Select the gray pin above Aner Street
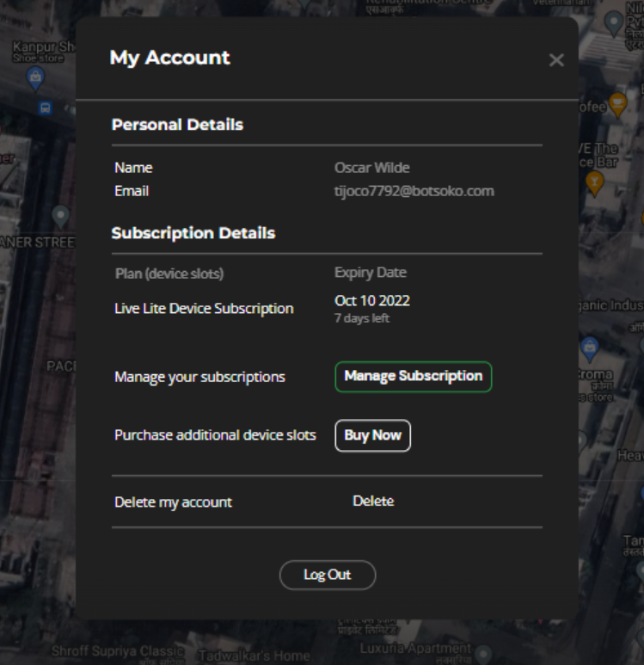This screenshot has width=644, height=665. click(60, 215)
